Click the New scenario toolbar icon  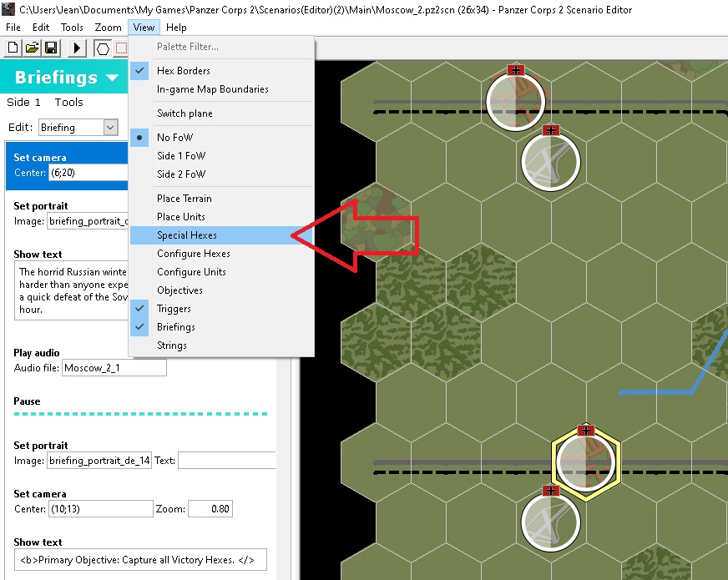13,48
